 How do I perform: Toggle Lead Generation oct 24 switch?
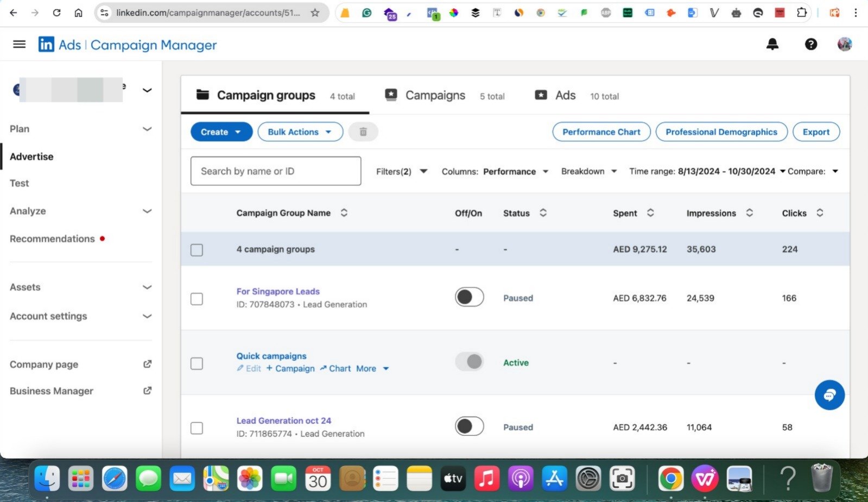click(x=469, y=426)
